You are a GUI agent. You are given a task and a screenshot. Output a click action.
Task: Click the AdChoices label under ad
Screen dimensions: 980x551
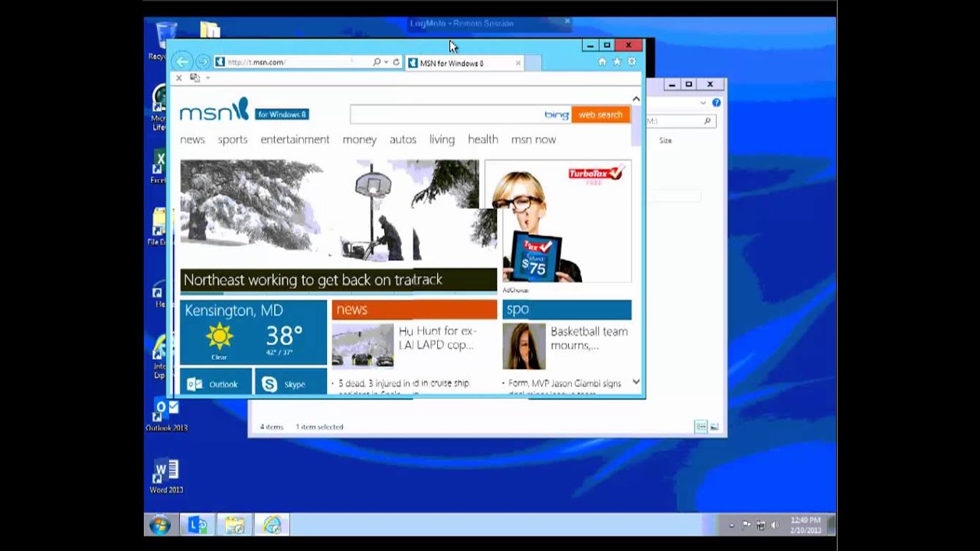[515, 290]
